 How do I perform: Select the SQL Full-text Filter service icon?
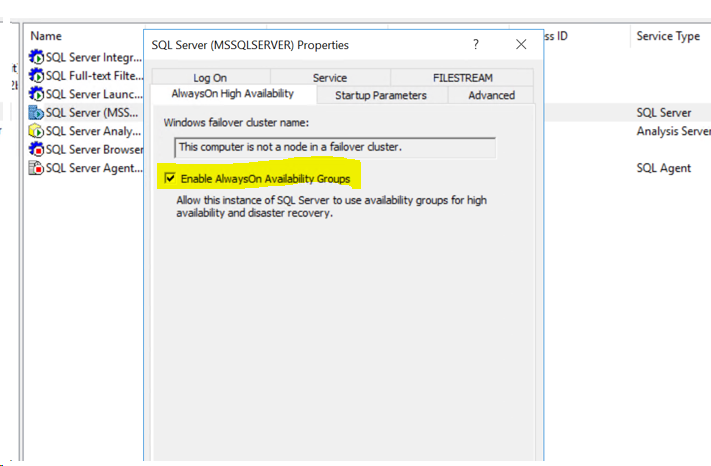[37, 75]
